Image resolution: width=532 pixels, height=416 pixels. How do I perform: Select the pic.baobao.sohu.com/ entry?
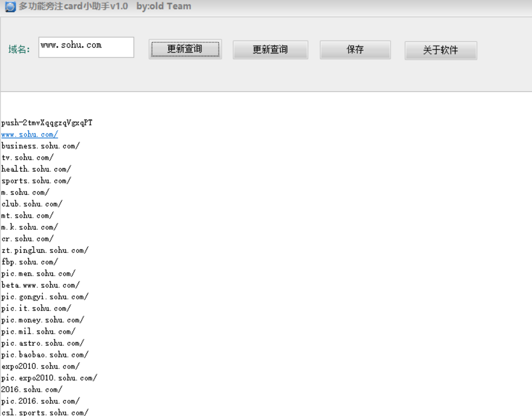[x=45, y=355]
